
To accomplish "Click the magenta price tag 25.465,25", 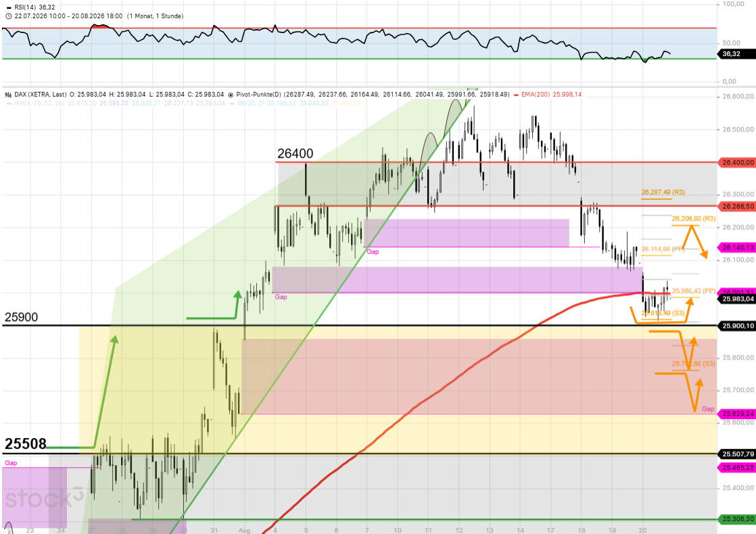I will tap(738, 468).
